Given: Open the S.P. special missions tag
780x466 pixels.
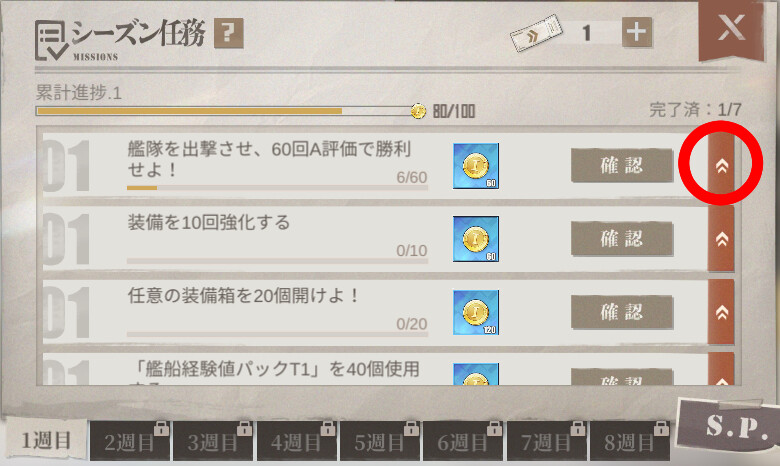Looking at the screenshot, I should click(x=729, y=424).
